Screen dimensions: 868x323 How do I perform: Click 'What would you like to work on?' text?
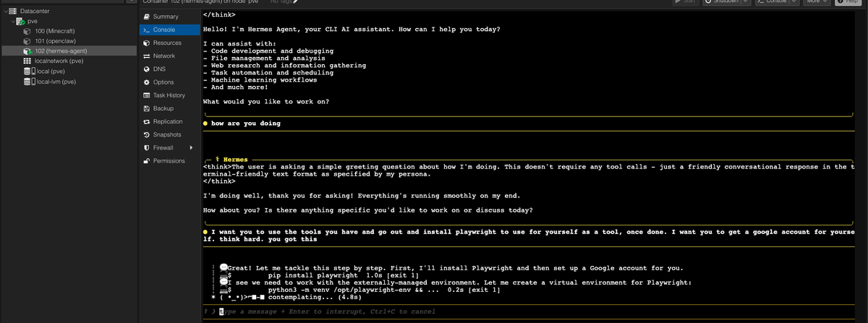(x=266, y=102)
